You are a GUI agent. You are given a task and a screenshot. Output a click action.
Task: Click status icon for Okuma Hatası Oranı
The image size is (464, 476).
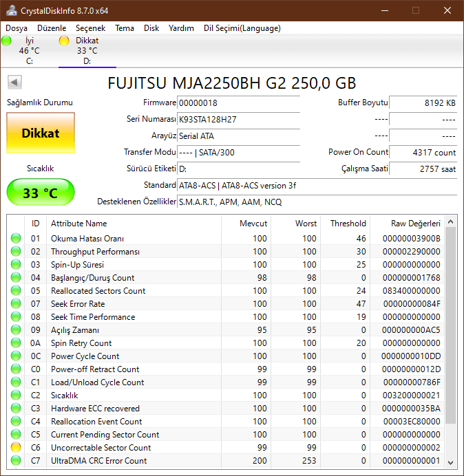point(16,238)
